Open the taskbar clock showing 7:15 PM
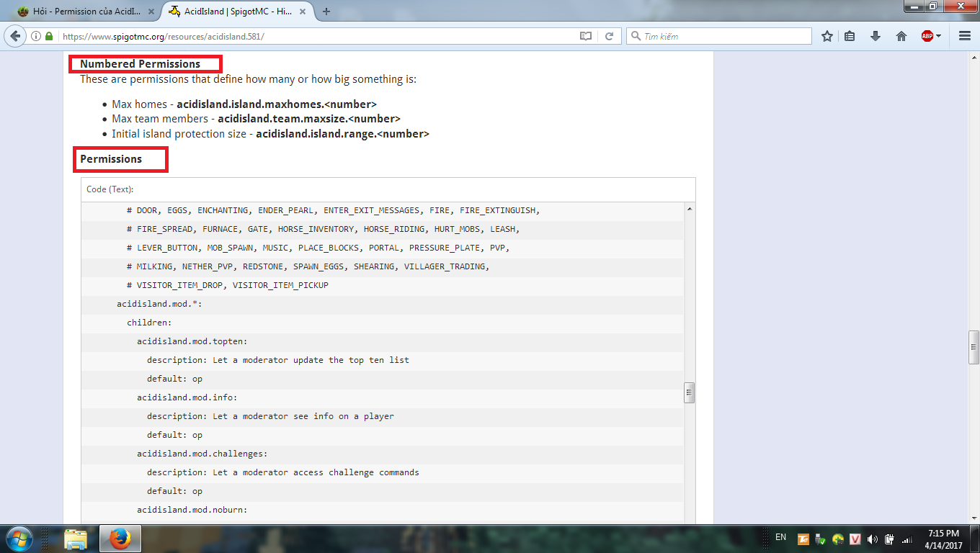980x553 pixels. pyautogui.click(x=943, y=539)
